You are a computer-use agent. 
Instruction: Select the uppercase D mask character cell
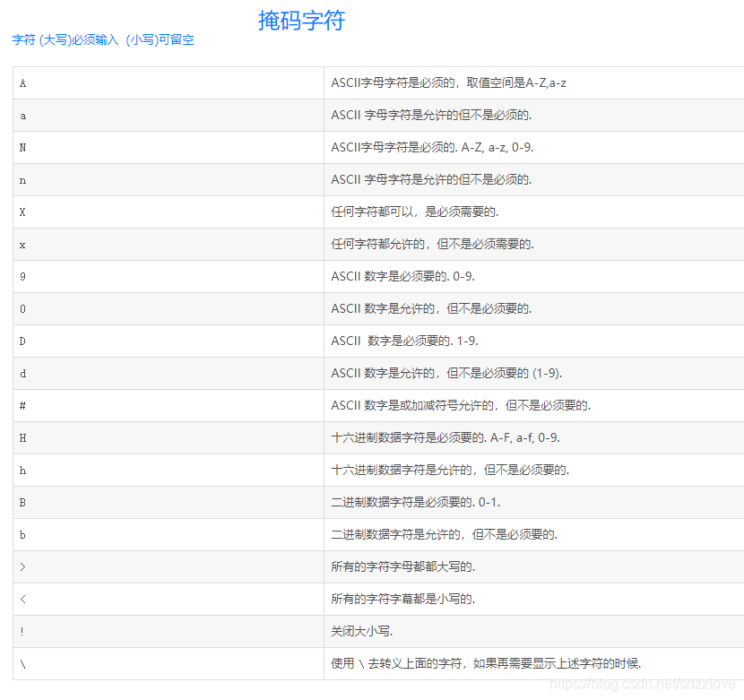(169, 341)
